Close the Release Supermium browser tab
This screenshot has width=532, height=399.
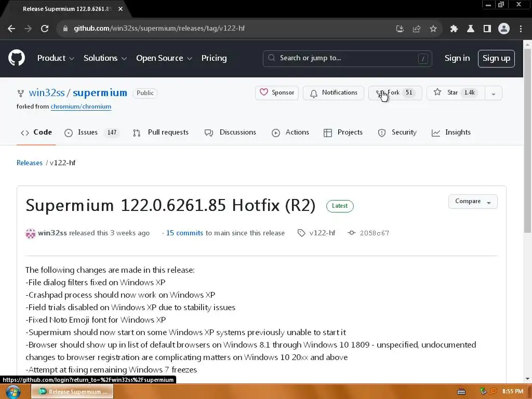[121, 9]
